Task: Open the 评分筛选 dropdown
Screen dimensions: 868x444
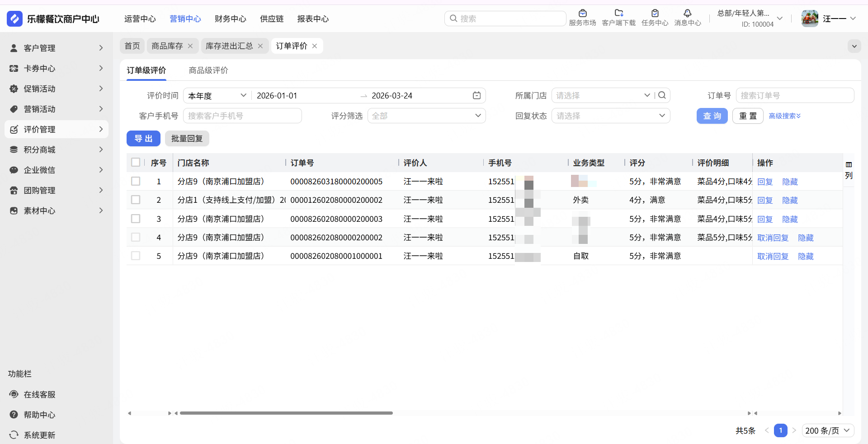Action: click(x=426, y=116)
